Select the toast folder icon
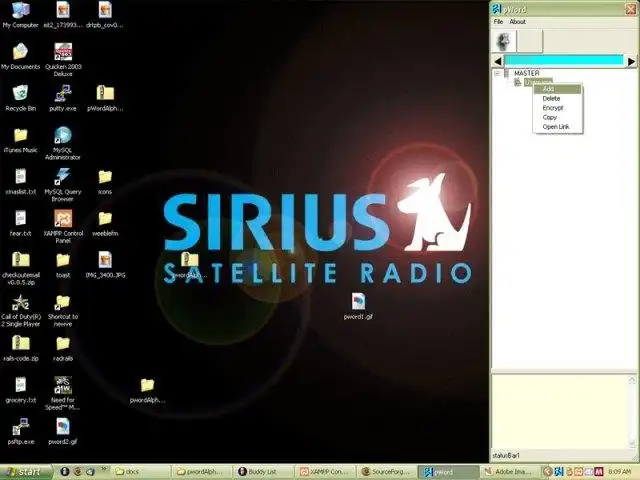This screenshot has height=480, width=640. (x=63, y=265)
